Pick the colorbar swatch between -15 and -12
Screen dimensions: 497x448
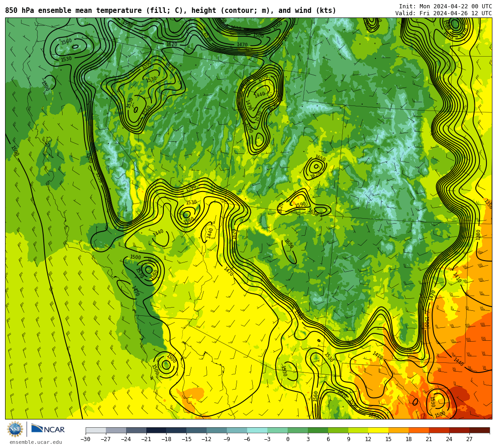pyautogui.click(x=196, y=430)
